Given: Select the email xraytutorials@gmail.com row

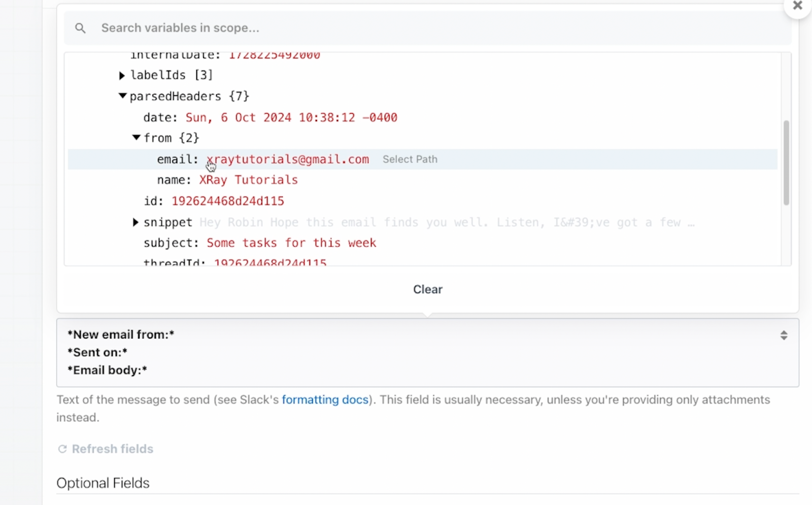Looking at the screenshot, I should click(x=422, y=159).
